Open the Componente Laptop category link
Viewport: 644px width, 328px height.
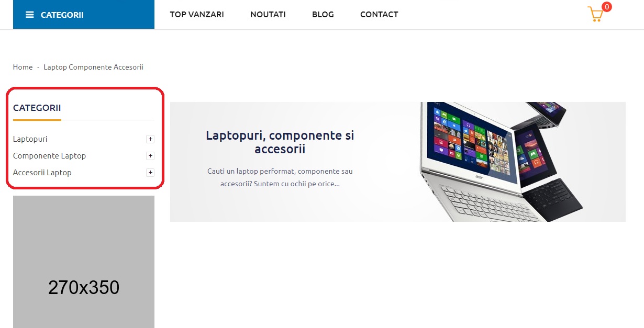[x=49, y=156]
